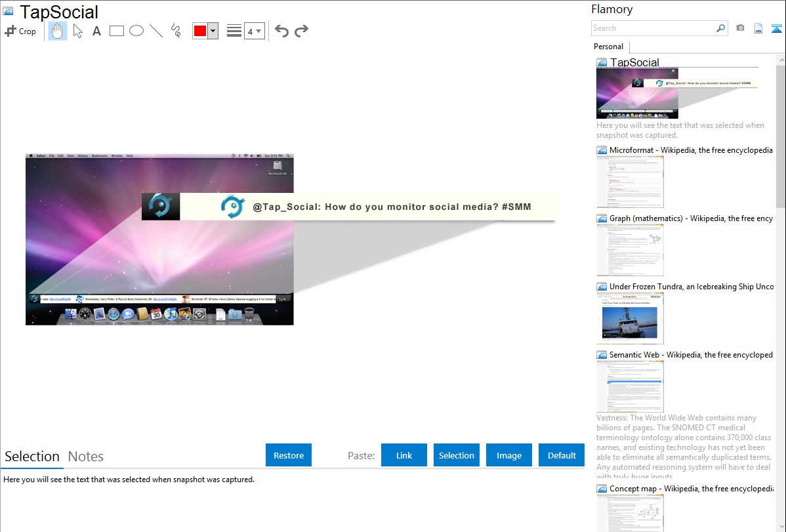Pick the freehand squiggle drawing tool
786x532 pixels.
tap(176, 31)
